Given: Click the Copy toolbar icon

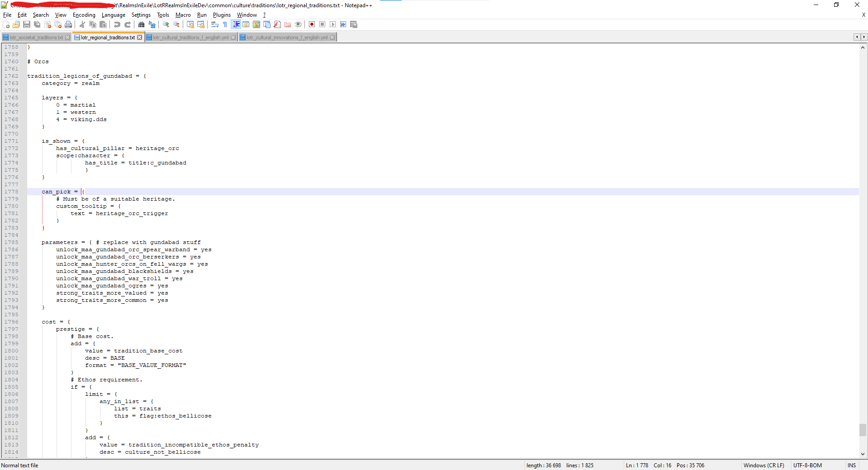Looking at the screenshot, I should click(93, 24).
